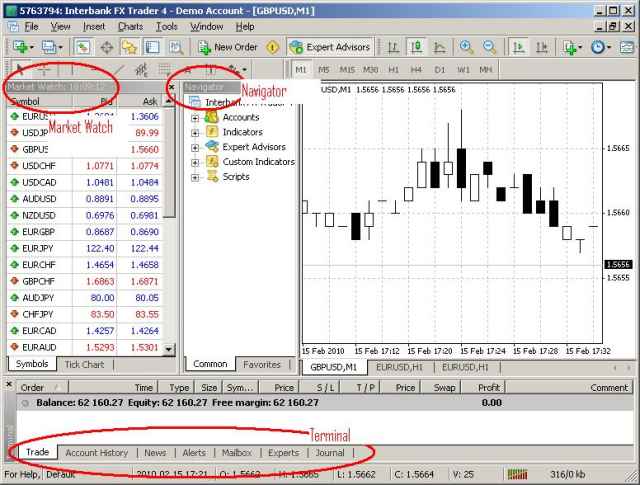Switch to Navigator Favorites tab
The image size is (640, 485).
coord(262,364)
